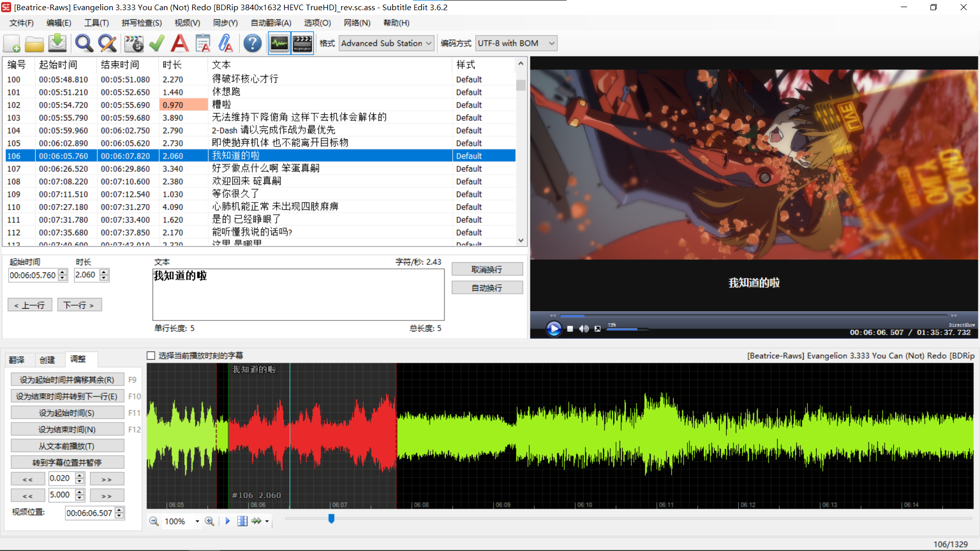Toggle the waveform display button
The width and height of the screenshot is (980, 551).
[279, 43]
